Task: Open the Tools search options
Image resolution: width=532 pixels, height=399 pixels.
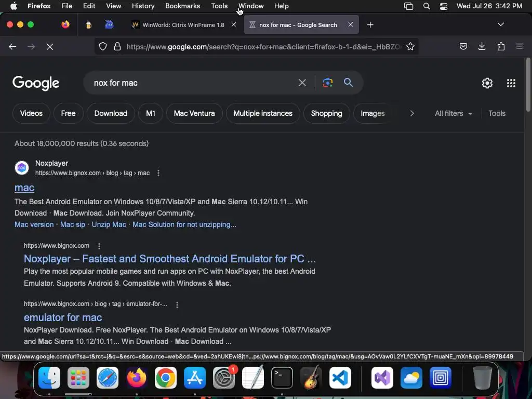Action: tap(497, 113)
